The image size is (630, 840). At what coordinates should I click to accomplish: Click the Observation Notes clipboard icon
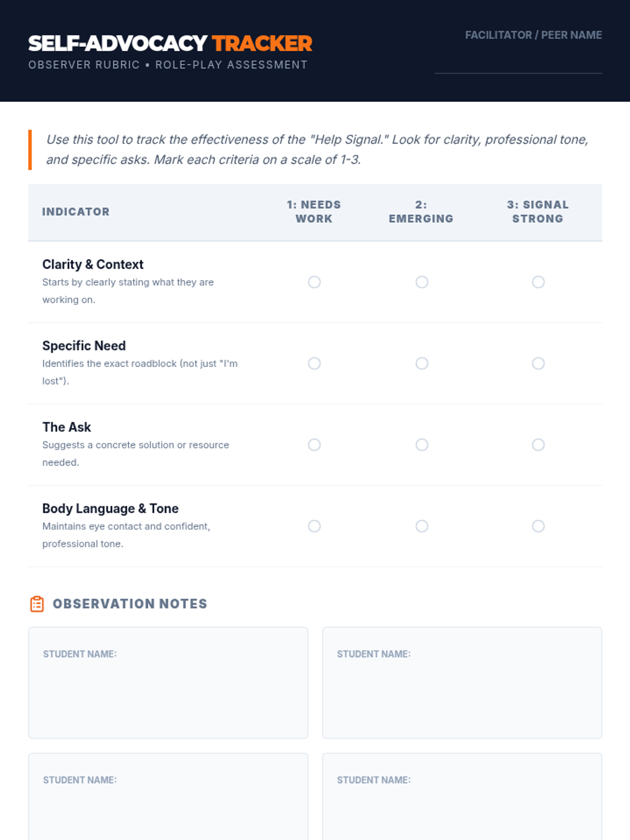37,604
